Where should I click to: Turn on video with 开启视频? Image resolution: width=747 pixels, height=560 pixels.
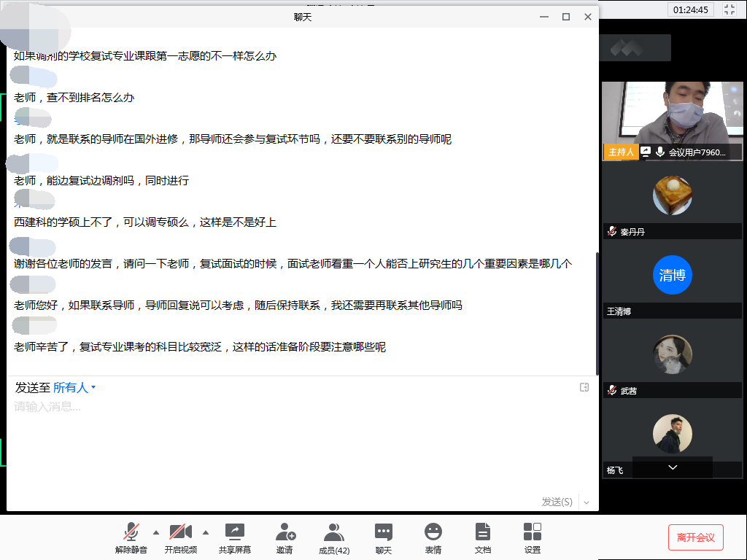pyautogui.click(x=180, y=537)
